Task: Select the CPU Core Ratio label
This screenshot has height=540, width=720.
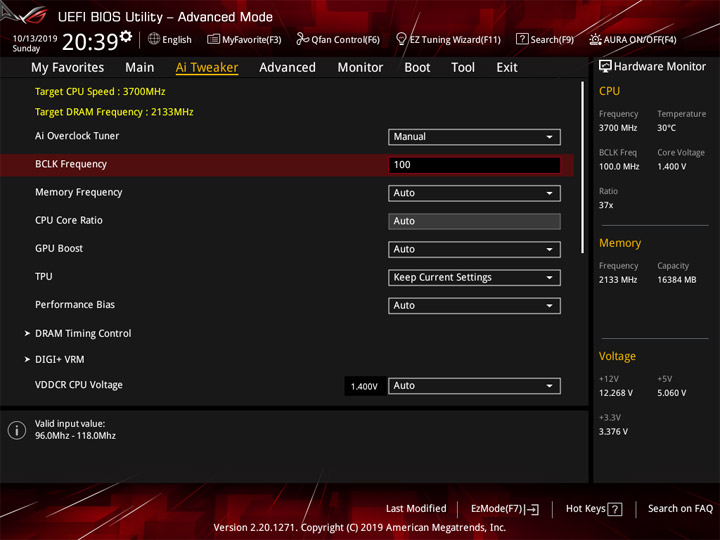Action: tap(69, 220)
